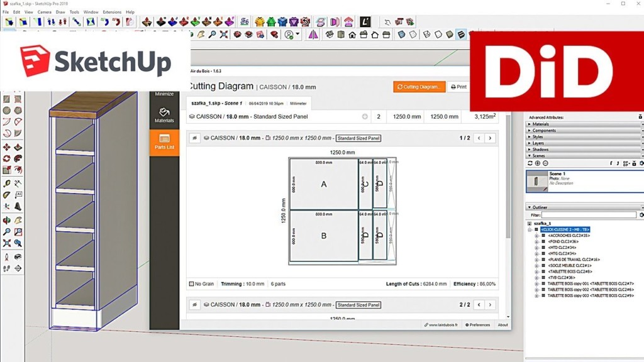Image resolution: width=644 pixels, height=362 pixels.
Task: Open the Extensions menu
Action: click(x=112, y=12)
